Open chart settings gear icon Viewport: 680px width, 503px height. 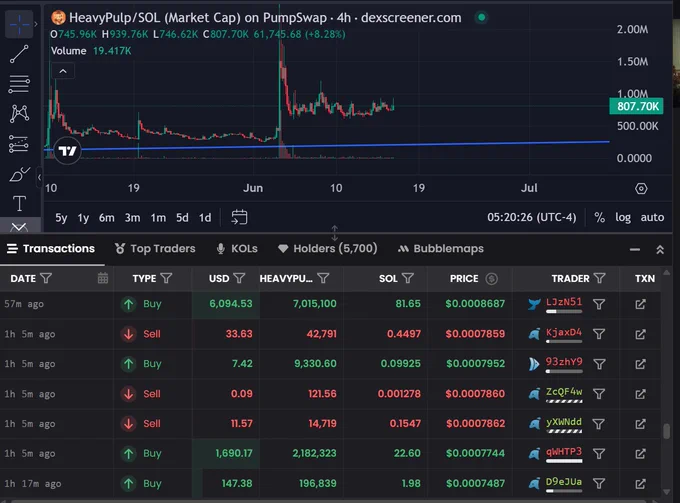pos(641,189)
